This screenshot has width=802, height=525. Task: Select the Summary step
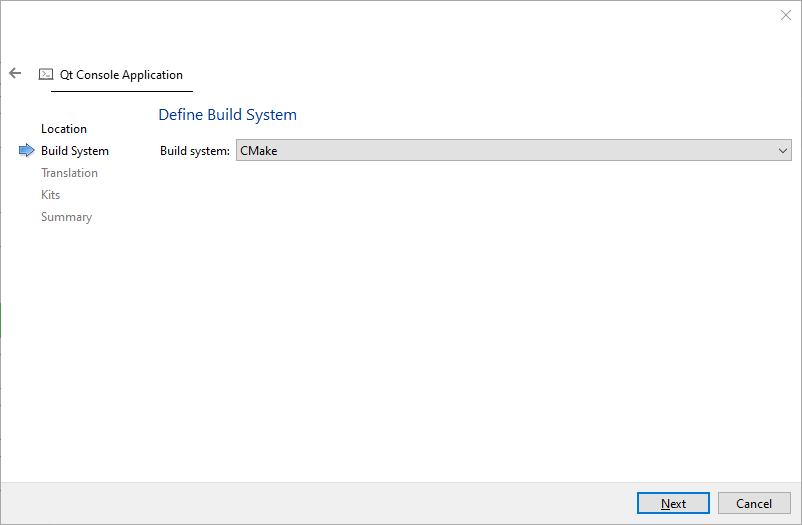(x=66, y=217)
